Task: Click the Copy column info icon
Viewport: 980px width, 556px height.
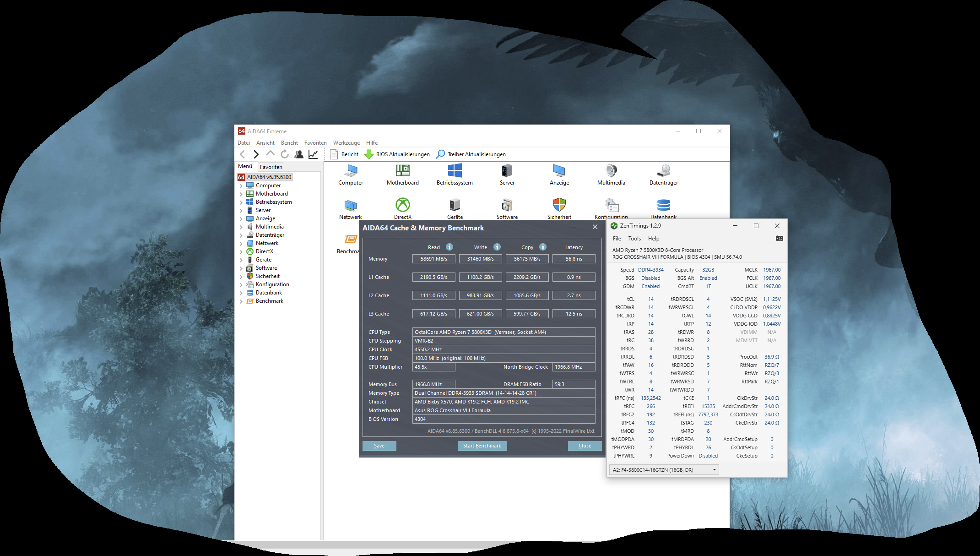Action: 543,247
